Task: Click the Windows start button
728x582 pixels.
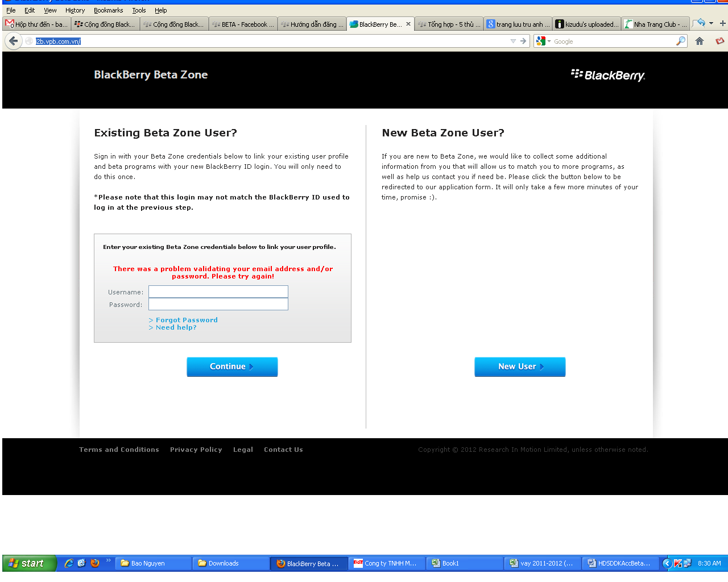Action: [x=29, y=563]
